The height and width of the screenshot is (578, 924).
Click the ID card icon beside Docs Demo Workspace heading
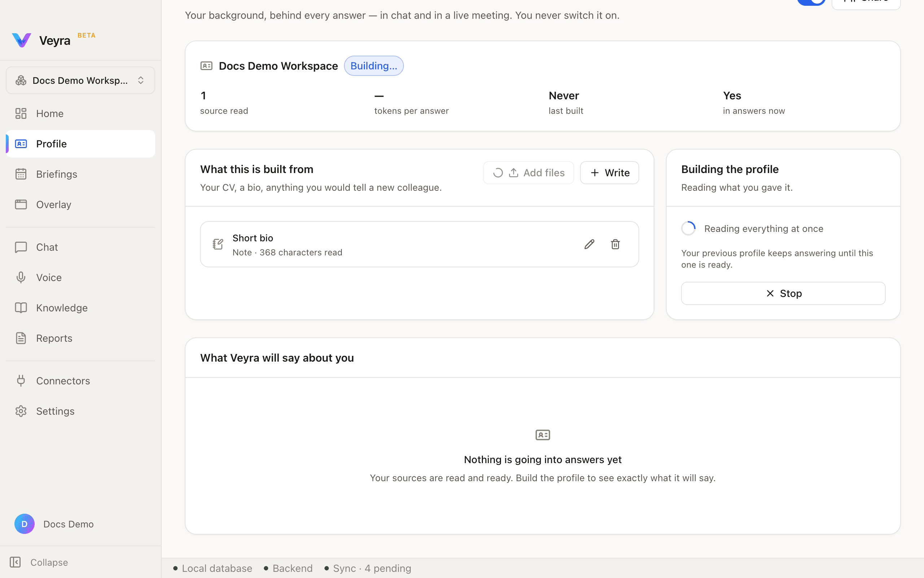[206, 66]
